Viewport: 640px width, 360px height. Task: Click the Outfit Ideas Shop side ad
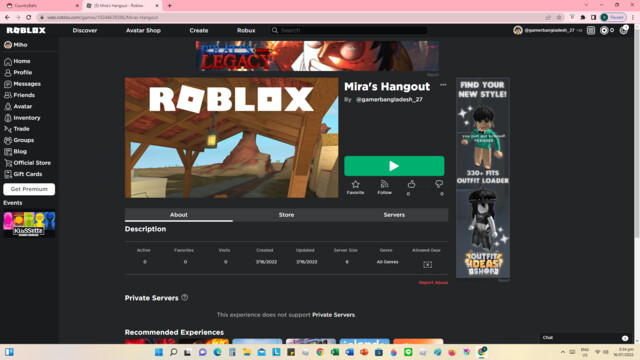point(482,178)
